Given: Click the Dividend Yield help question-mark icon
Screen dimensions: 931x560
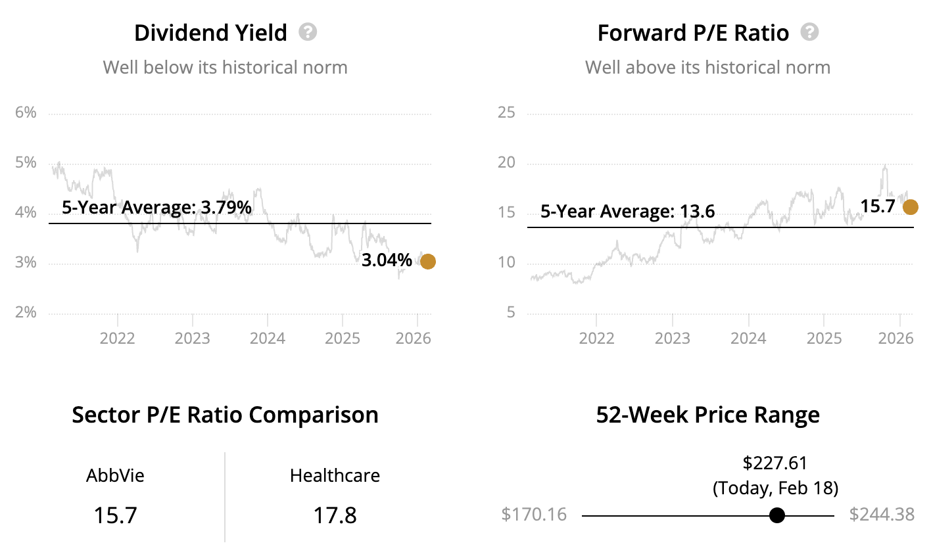Looking at the screenshot, I should 308,32.
